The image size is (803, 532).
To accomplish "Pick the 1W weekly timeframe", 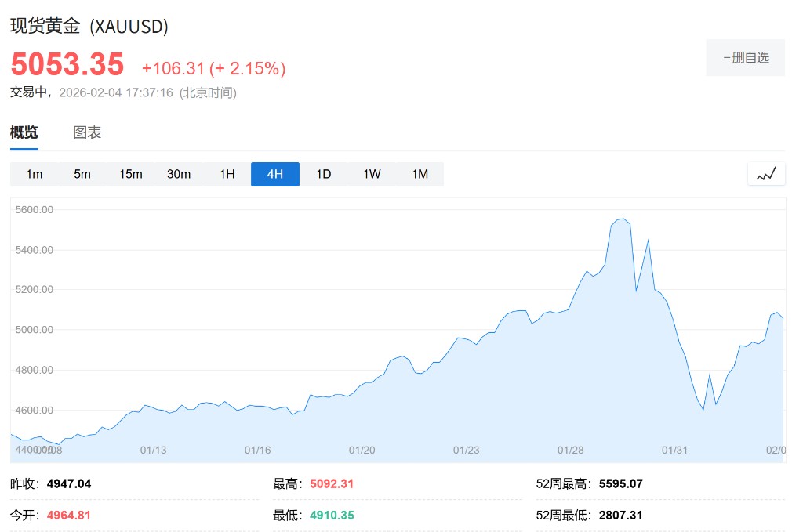I will [372, 174].
